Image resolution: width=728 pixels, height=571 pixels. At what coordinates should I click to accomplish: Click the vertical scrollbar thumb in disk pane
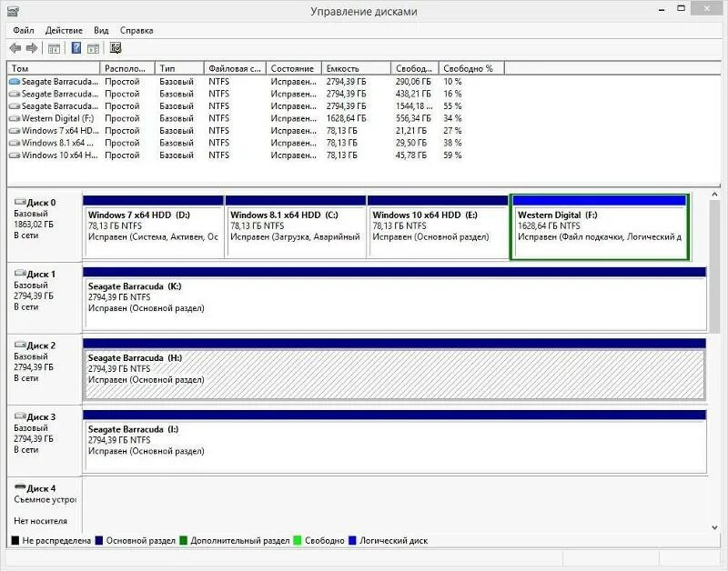pyautogui.click(x=714, y=265)
